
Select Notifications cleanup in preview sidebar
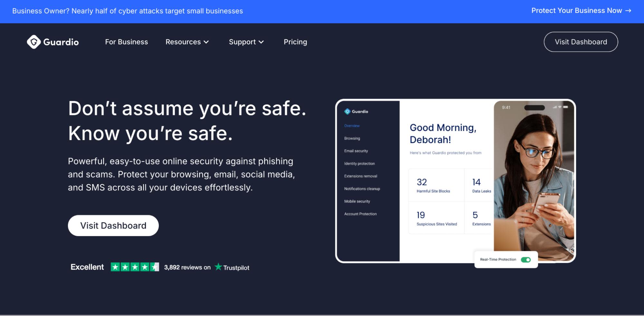click(362, 189)
